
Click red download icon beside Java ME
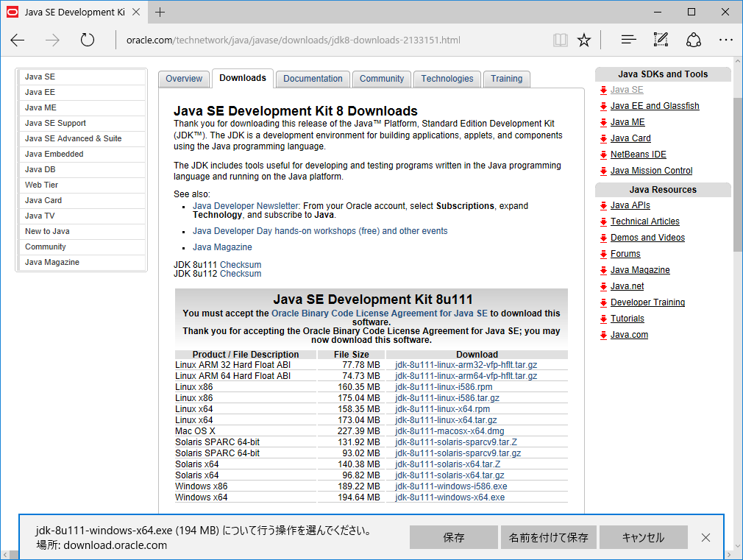click(603, 122)
